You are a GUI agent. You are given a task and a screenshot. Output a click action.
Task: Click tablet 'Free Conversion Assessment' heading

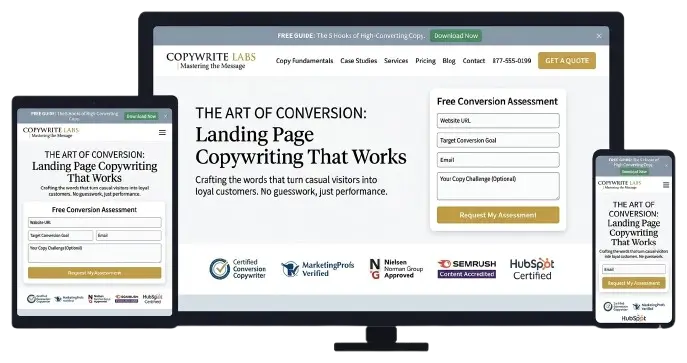coord(94,210)
